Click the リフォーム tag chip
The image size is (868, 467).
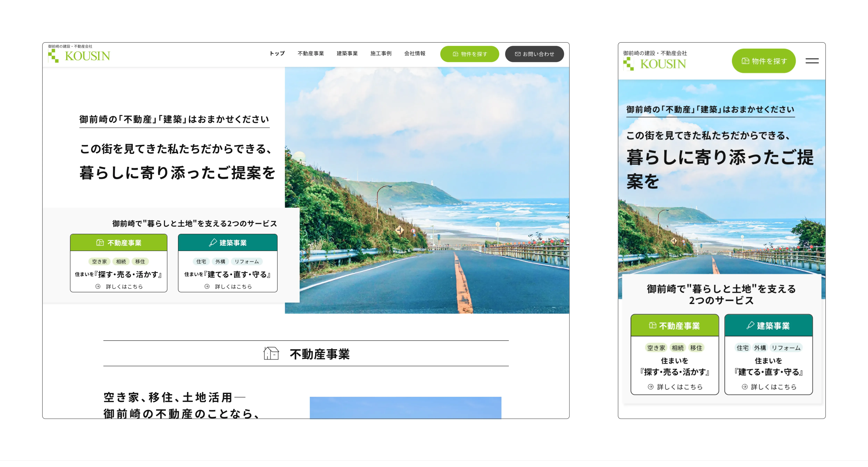point(247,261)
